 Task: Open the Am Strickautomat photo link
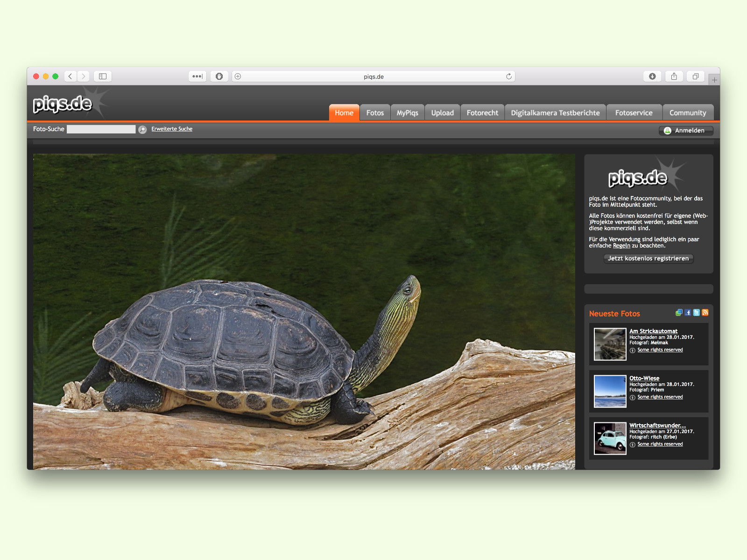653,331
